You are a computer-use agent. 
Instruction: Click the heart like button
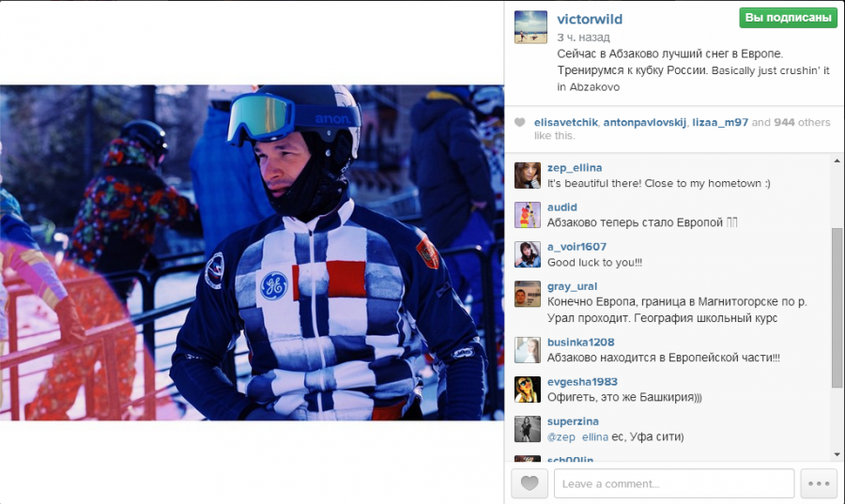coord(530,483)
